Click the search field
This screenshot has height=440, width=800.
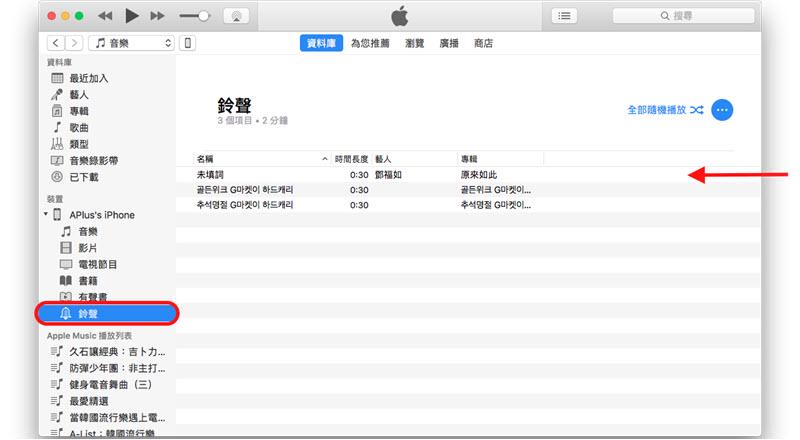[683, 16]
